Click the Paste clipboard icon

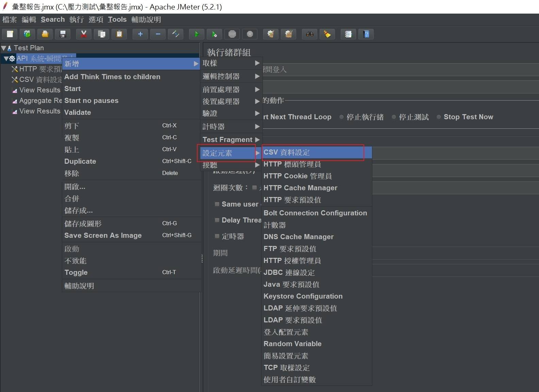119,34
